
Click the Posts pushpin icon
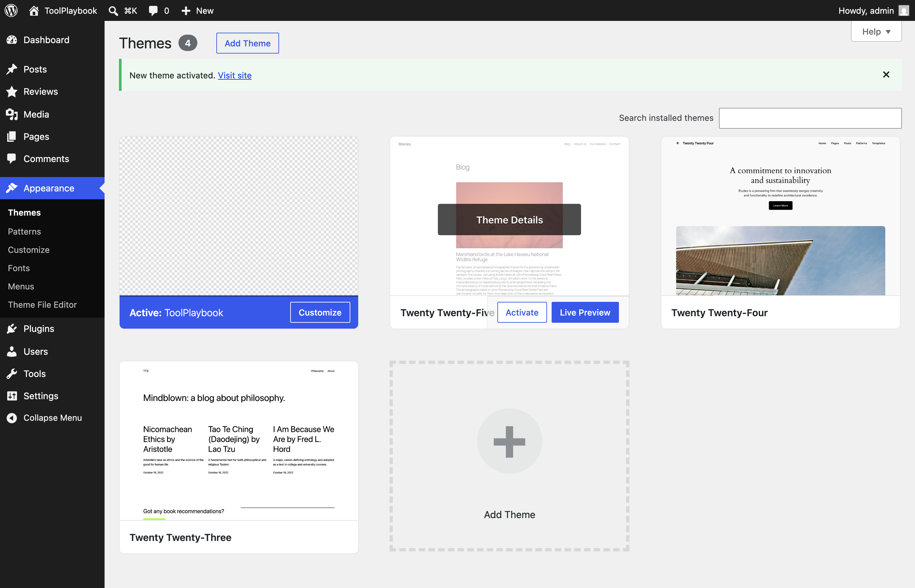(x=12, y=69)
